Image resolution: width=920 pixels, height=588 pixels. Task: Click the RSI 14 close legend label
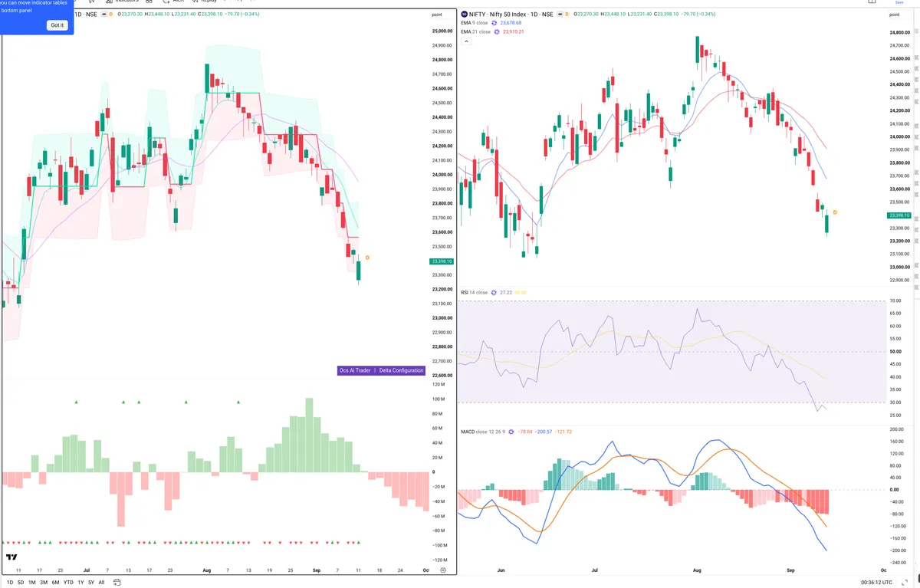pyautogui.click(x=474, y=293)
